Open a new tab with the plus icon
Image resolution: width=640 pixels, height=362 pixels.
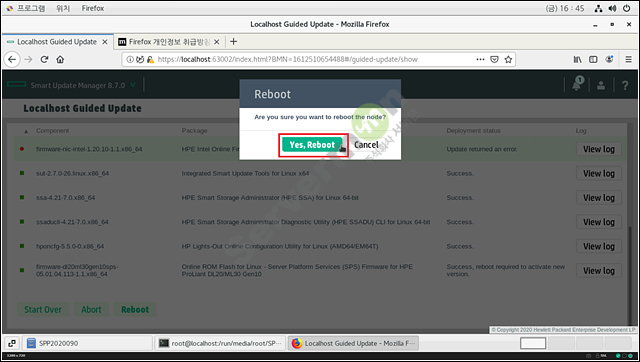233,42
